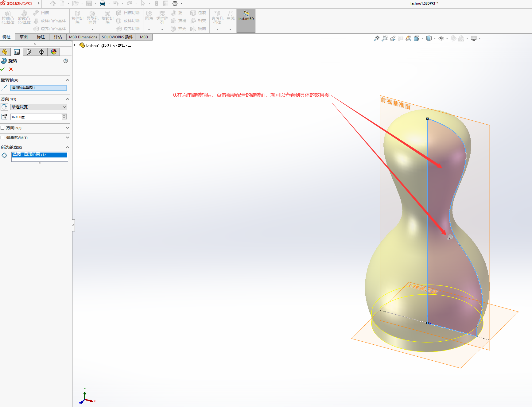Open the Print icon dropdown arrow
The image size is (532, 407).
(x=109, y=3)
